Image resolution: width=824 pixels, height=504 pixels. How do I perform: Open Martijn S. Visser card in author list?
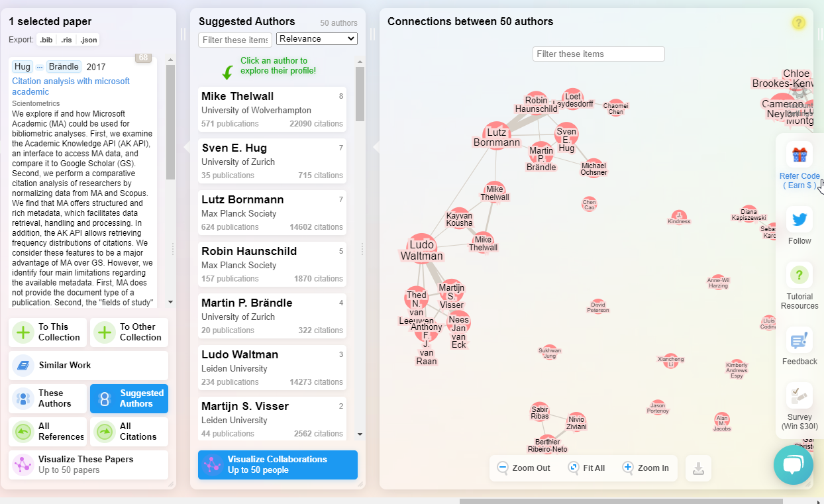click(x=272, y=419)
